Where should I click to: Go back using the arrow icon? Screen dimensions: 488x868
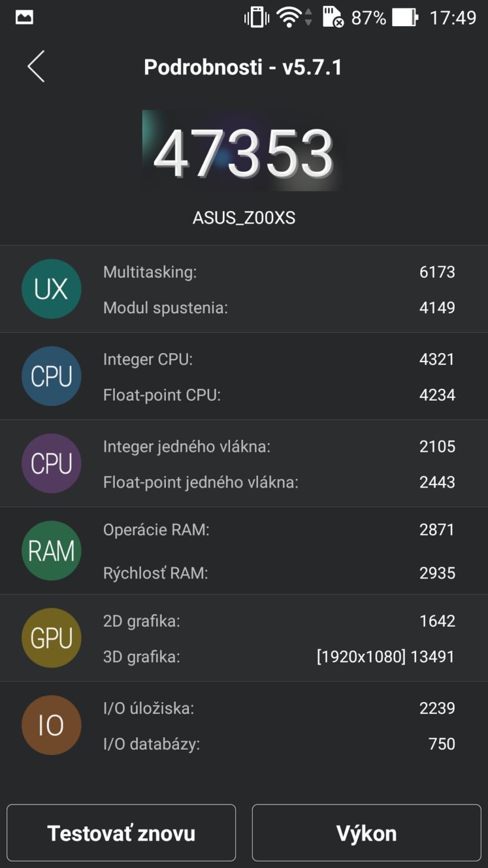(36, 67)
